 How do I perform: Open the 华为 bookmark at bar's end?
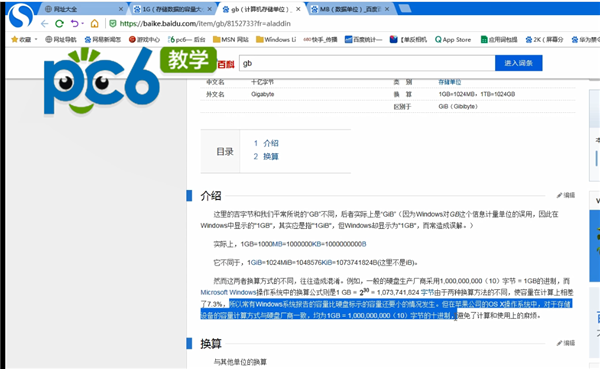click(x=585, y=39)
